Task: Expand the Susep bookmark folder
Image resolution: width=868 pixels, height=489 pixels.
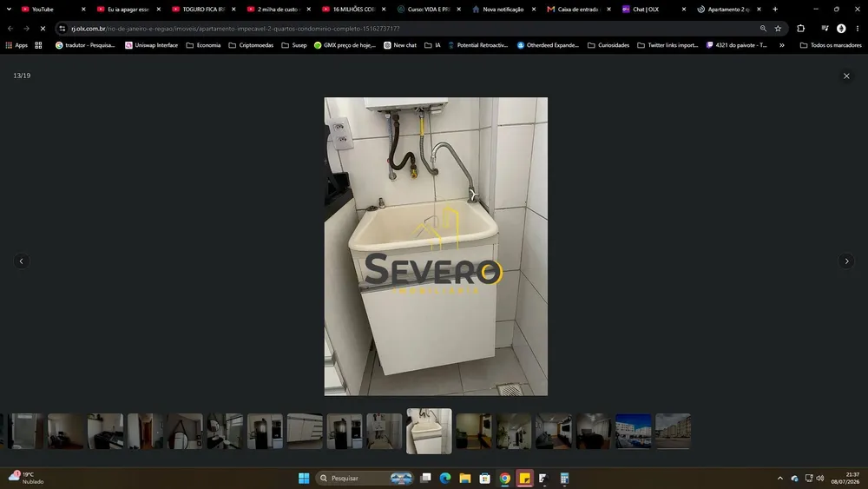Action: 294,45
